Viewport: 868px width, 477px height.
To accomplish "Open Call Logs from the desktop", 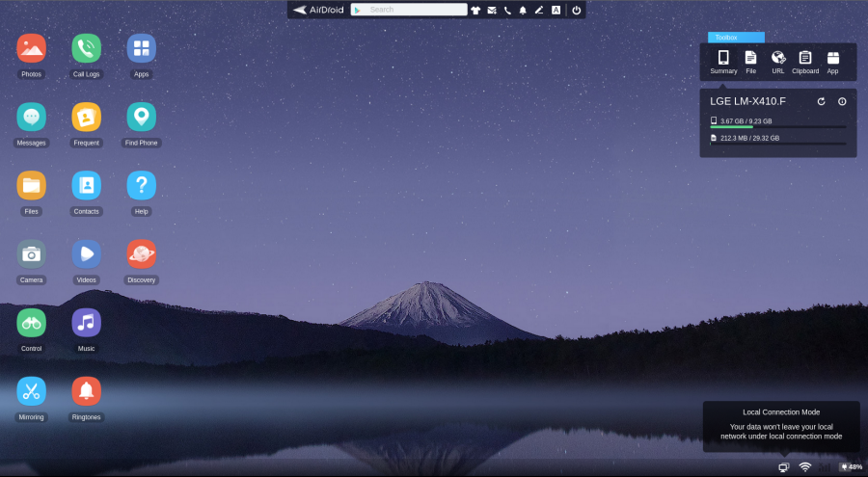I will tap(86, 48).
